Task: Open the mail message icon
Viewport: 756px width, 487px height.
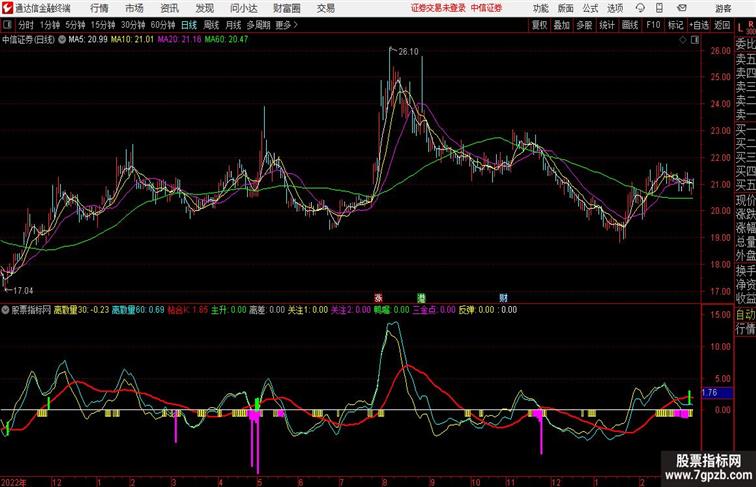Action: pyautogui.click(x=681, y=8)
